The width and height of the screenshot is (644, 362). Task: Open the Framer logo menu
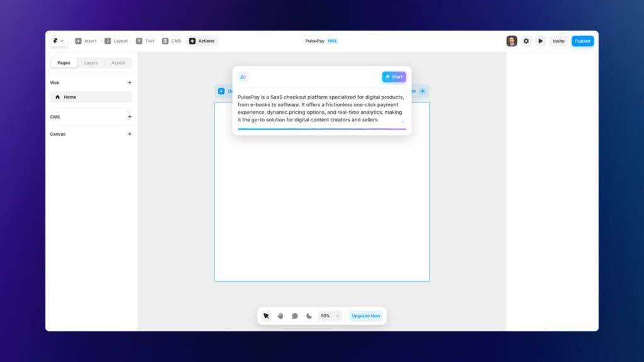[x=57, y=41]
